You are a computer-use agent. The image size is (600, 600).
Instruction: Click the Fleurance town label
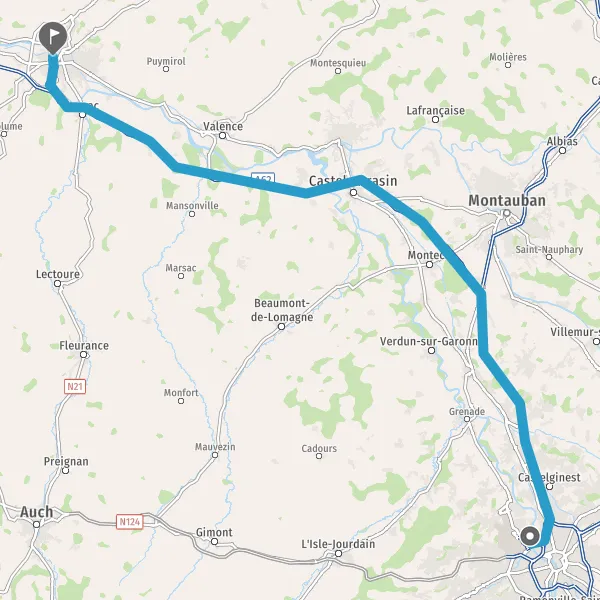click(x=84, y=346)
